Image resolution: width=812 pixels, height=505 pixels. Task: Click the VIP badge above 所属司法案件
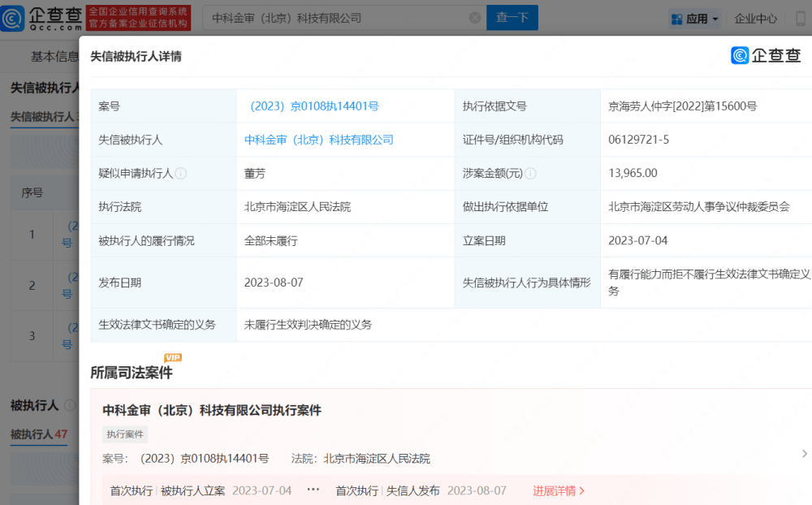tap(173, 357)
